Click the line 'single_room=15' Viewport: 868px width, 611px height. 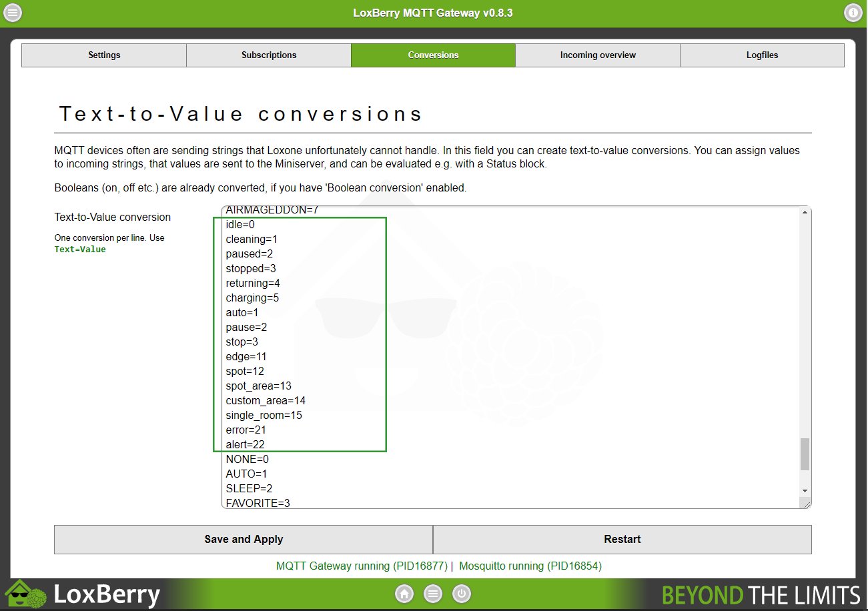coord(264,416)
